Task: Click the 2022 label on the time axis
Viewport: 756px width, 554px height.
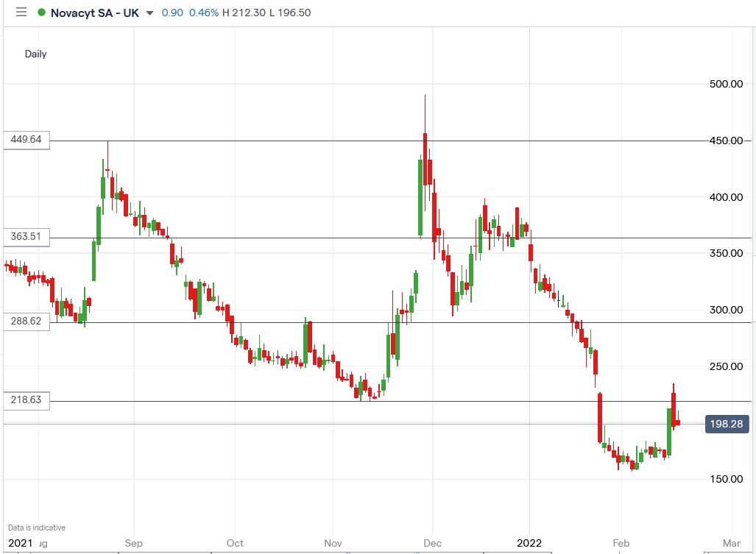Action: (x=529, y=543)
